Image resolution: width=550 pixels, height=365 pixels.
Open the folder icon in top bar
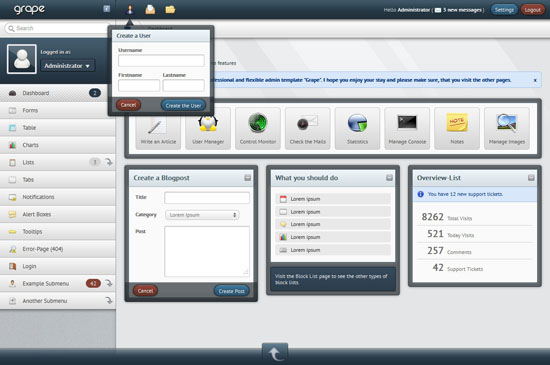(170, 9)
